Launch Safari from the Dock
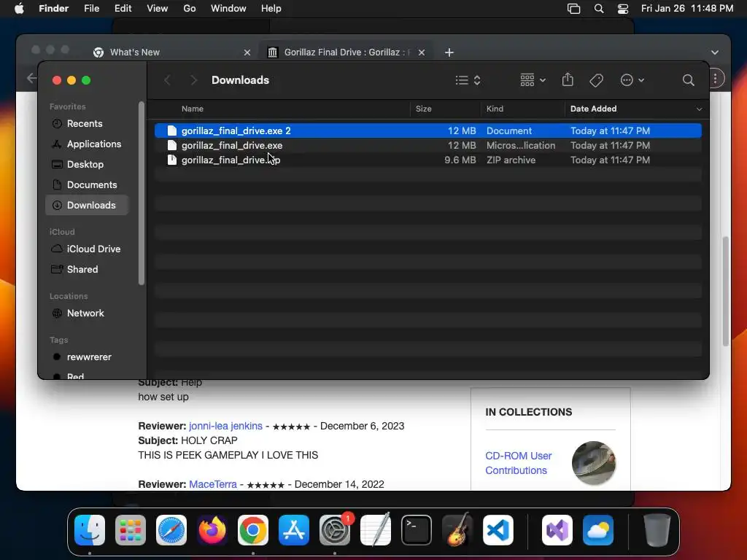 [171, 530]
